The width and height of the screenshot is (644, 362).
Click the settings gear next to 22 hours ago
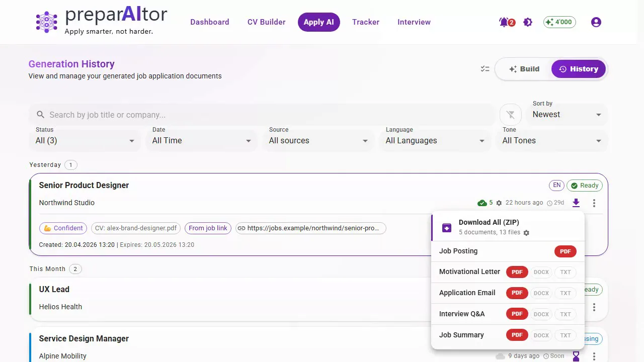click(x=499, y=203)
